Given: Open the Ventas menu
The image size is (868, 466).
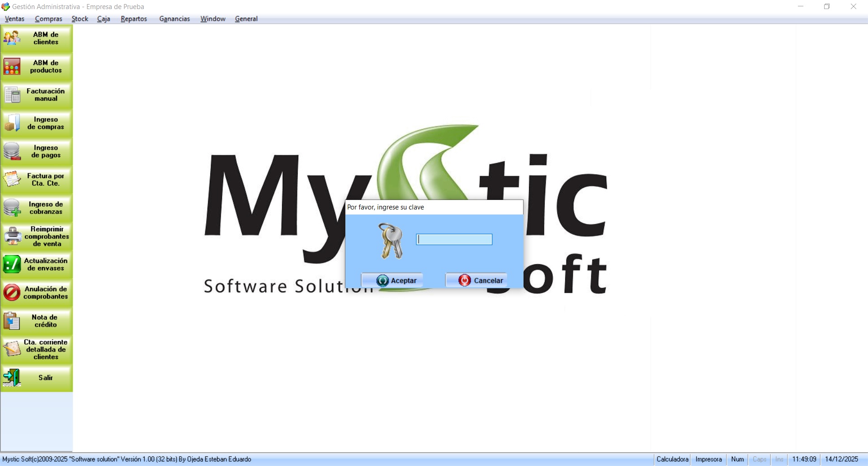Looking at the screenshot, I should coord(14,19).
